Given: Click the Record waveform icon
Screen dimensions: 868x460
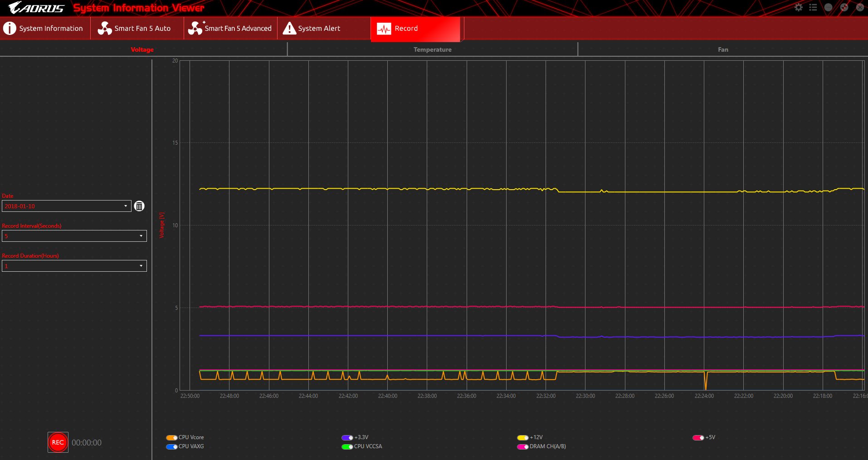Looking at the screenshot, I should (x=384, y=29).
